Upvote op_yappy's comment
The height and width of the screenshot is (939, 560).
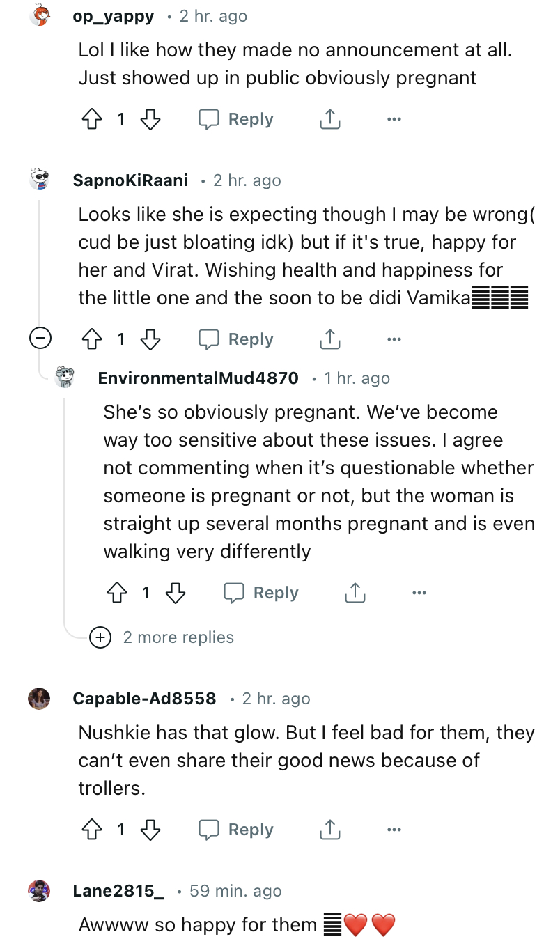(x=92, y=120)
